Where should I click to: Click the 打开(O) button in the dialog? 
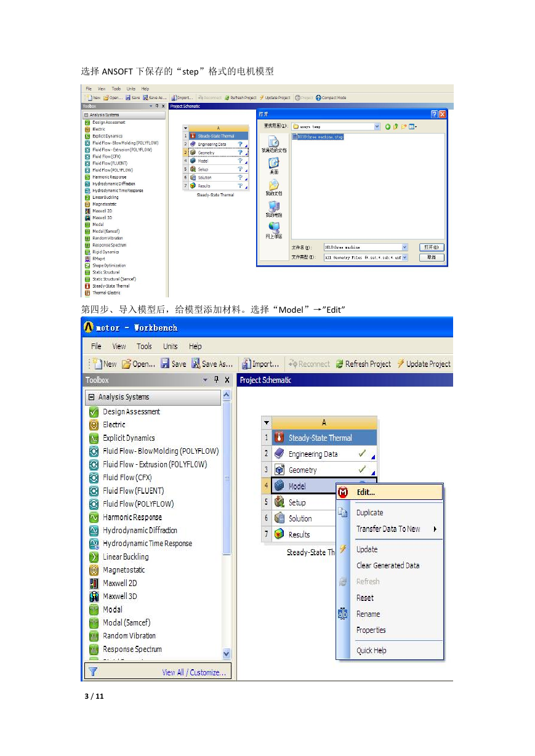click(x=432, y=247)
